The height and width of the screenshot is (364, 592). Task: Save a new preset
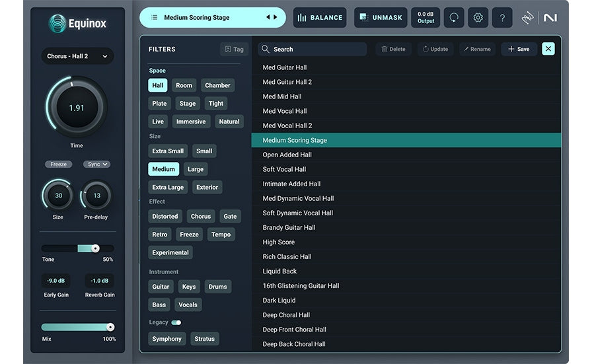pyautogui.click(x=519, y=49)
